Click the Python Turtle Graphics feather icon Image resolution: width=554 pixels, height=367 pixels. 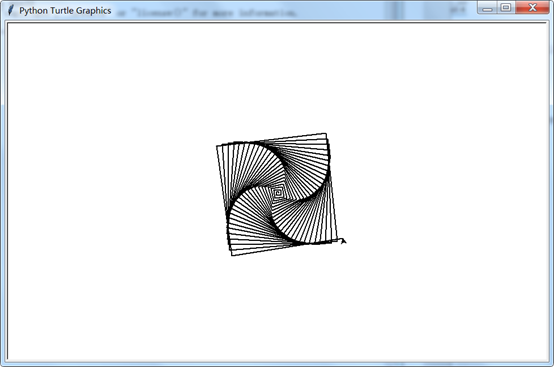coord(11,10)
